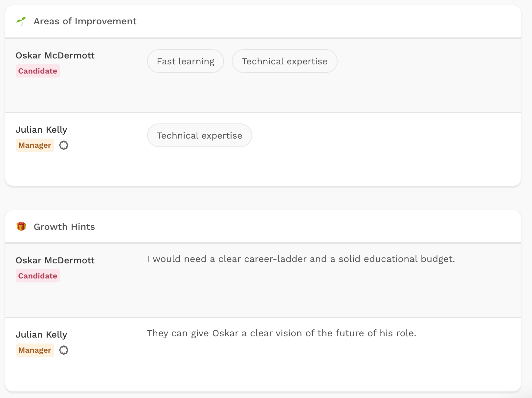Click Julian Kelly's verified badge in Areas of Improvement
The width and height of the screenshot is (532, 398).
64,145
